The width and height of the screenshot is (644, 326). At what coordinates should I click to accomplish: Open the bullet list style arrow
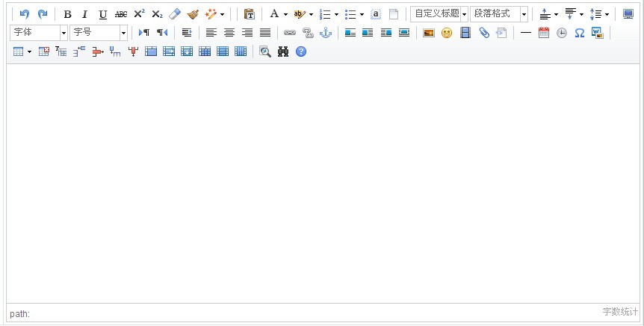pos(362,15)
